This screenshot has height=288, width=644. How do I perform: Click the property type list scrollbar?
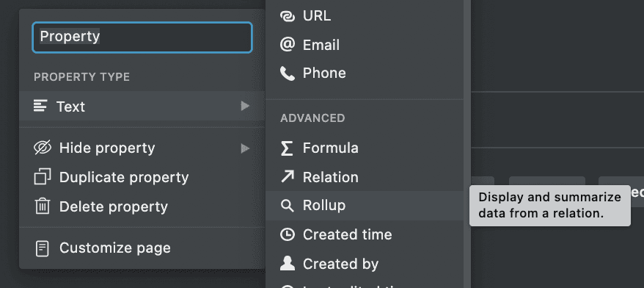tap(467, 144)
